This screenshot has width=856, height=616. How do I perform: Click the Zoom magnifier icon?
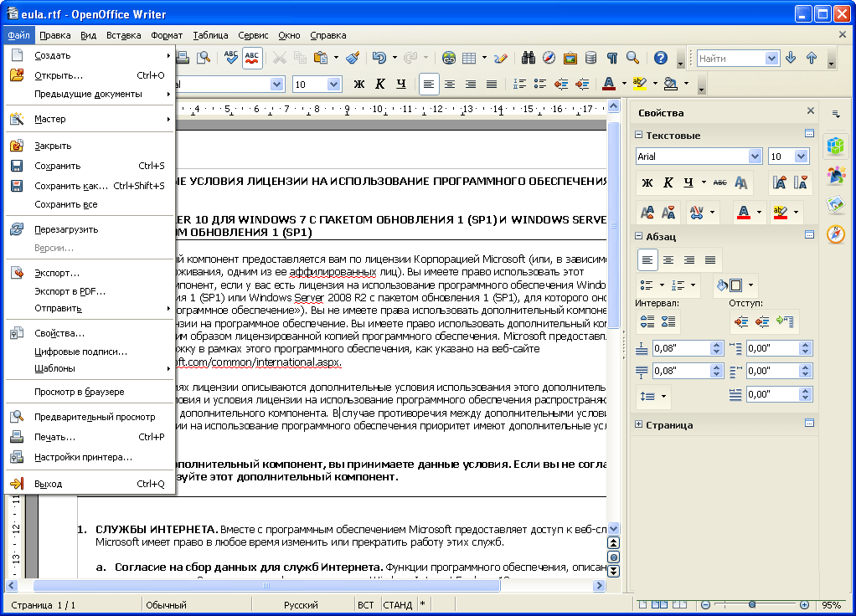(x=632, y=57)
